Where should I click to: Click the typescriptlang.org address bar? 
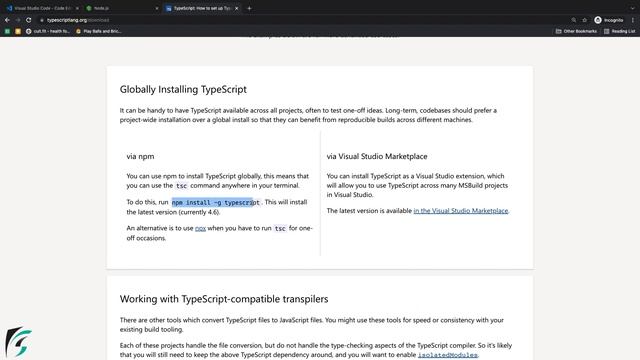point(302,20)
